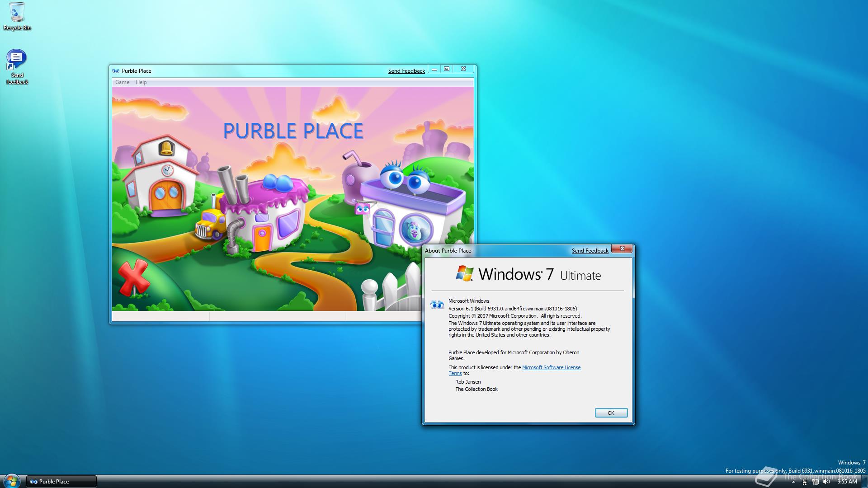
Task: Click the Purble Place title bar icon
Action: pos(116,70)
